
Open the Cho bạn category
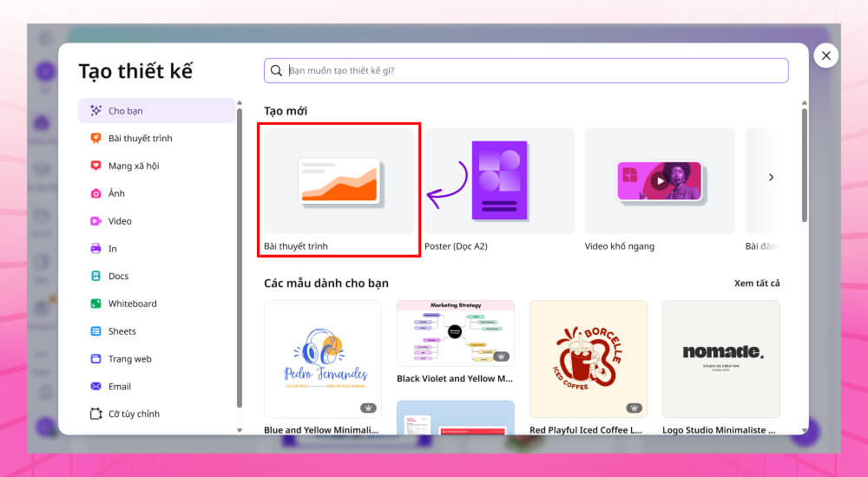point(156,111)
